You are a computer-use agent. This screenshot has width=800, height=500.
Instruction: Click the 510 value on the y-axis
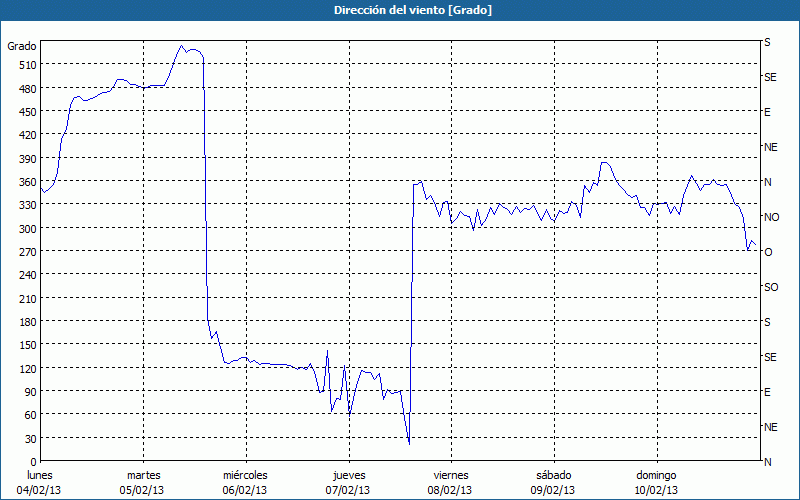tap(26, 65)
